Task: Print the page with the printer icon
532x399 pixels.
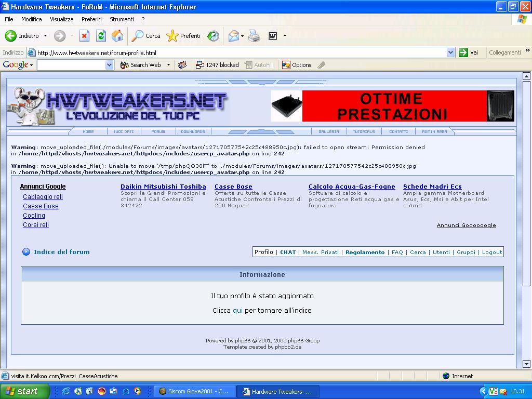Action: (254, 36)
